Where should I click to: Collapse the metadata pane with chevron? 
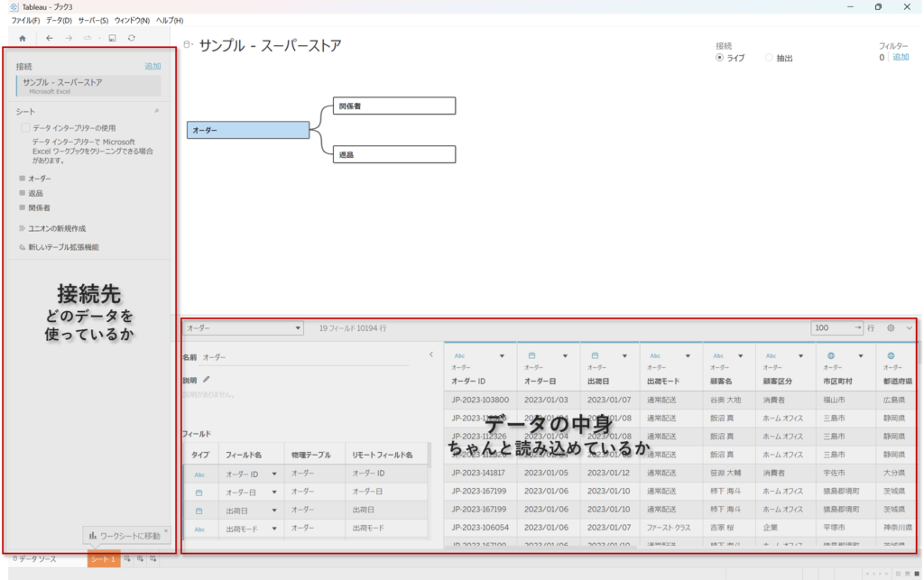coord(430,354)
